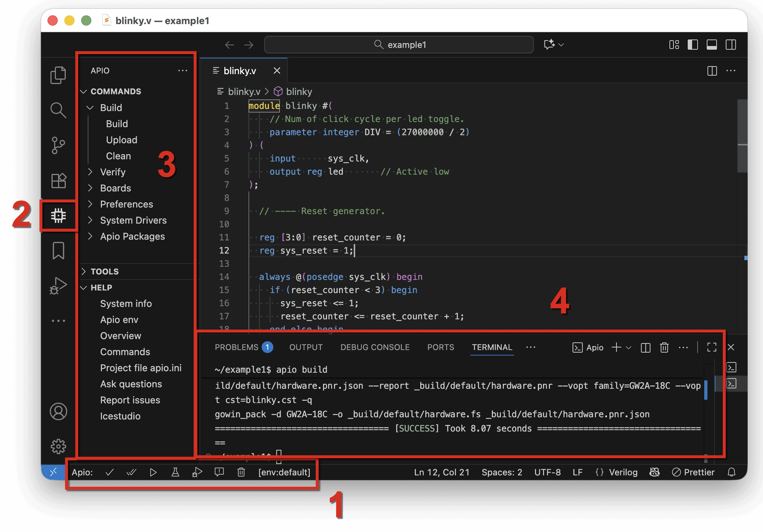The height and width of the screenshot is (532, 763).
Task: Collapse the HELP section
Action: pyautogui.click(x=101, y=288)
